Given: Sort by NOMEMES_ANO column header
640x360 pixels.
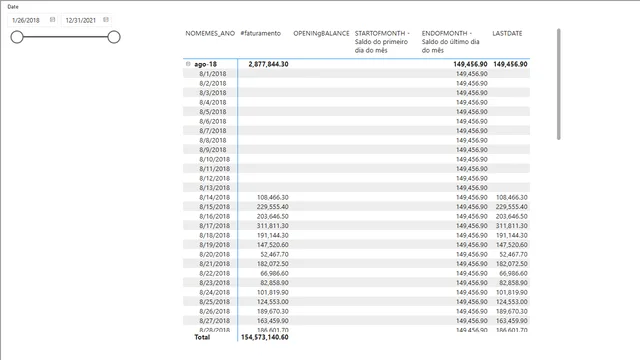Looking at the screenshot, I should click(210, 33).
